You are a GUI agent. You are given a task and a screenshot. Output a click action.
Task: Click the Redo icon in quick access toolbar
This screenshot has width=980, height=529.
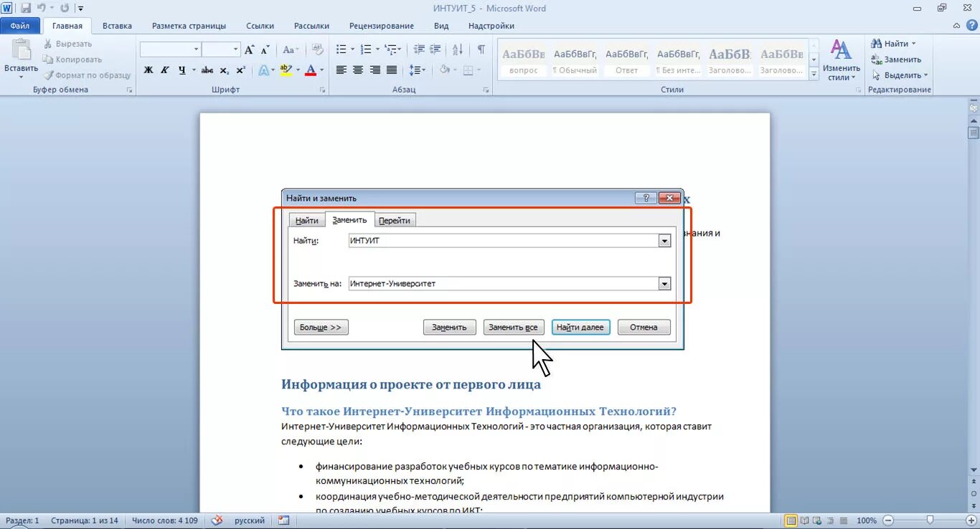coord(65,9)
